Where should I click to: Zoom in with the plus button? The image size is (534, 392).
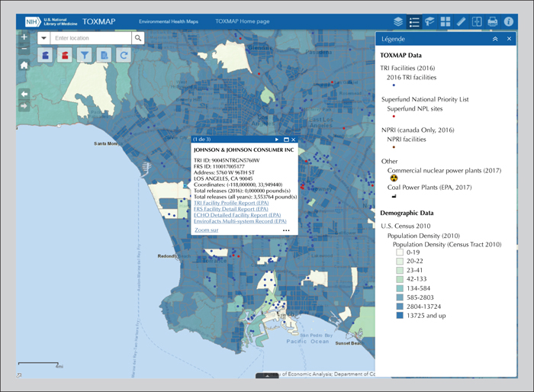24,37
